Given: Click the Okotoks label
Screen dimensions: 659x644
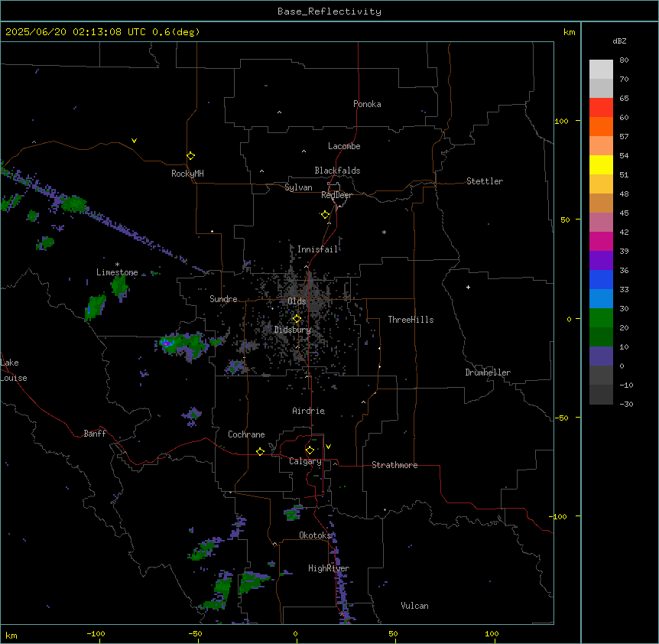Looking at the screenshot, I should (x=315, y=535).
